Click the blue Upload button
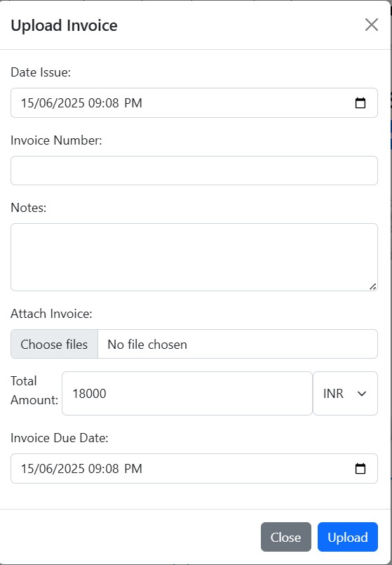Viewport: 392px width, 565px height. pyautogui.click(x=348, y=537)
